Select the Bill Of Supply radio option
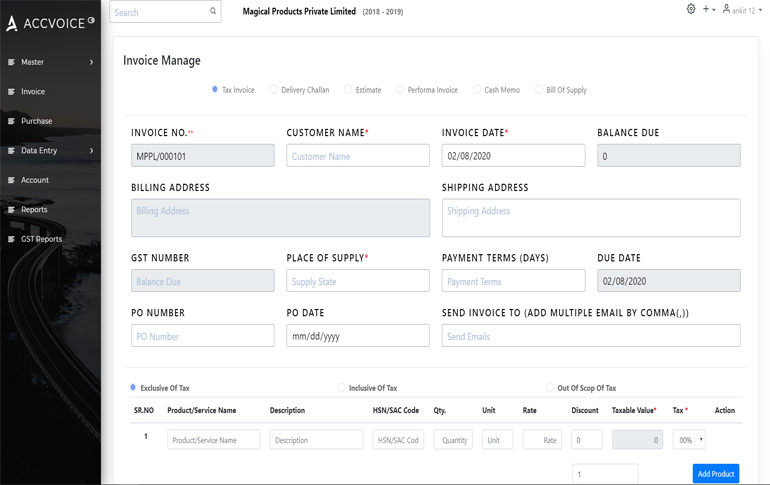 pos(539,90)
